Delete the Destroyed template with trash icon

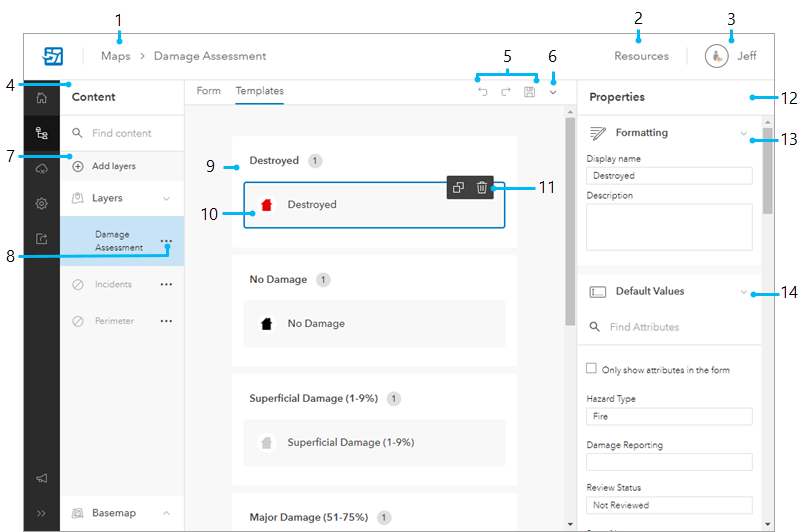coord(482,187)
